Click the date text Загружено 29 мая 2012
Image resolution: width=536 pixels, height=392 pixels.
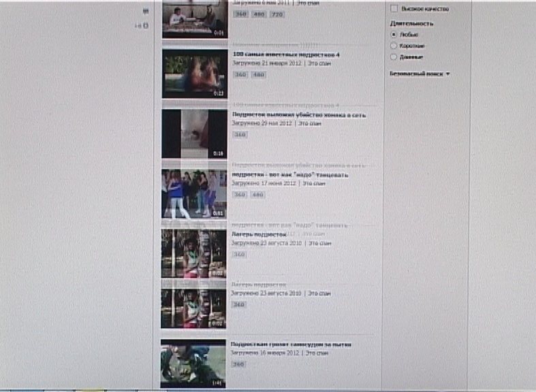click(262, 123)
